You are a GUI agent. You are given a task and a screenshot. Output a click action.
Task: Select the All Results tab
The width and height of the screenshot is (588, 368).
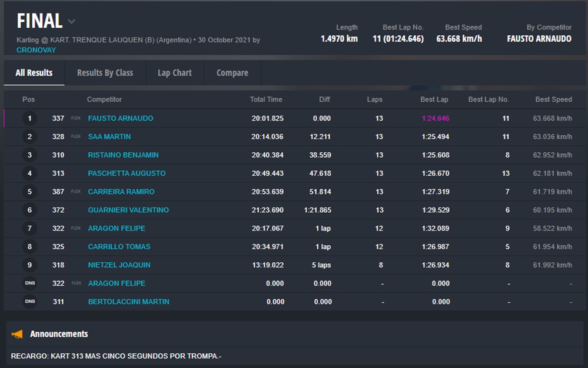click(34, 73)
